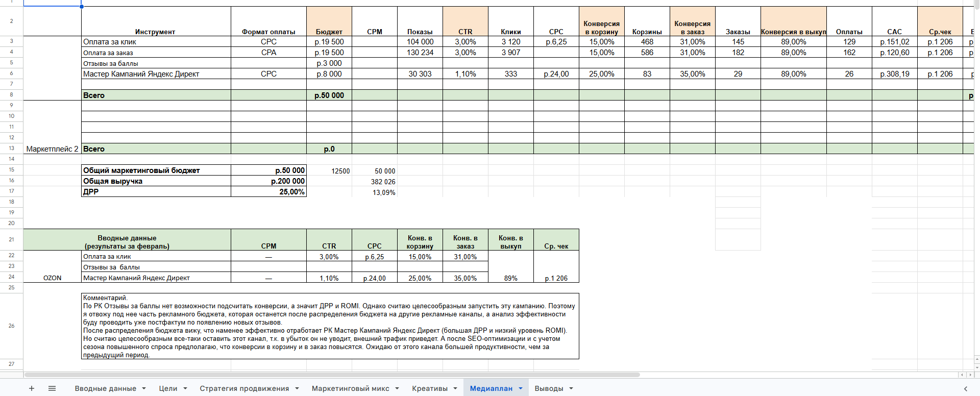Click the Инструмент column header cell
Screen dimensions: 980x396
(x=156, y=21)
